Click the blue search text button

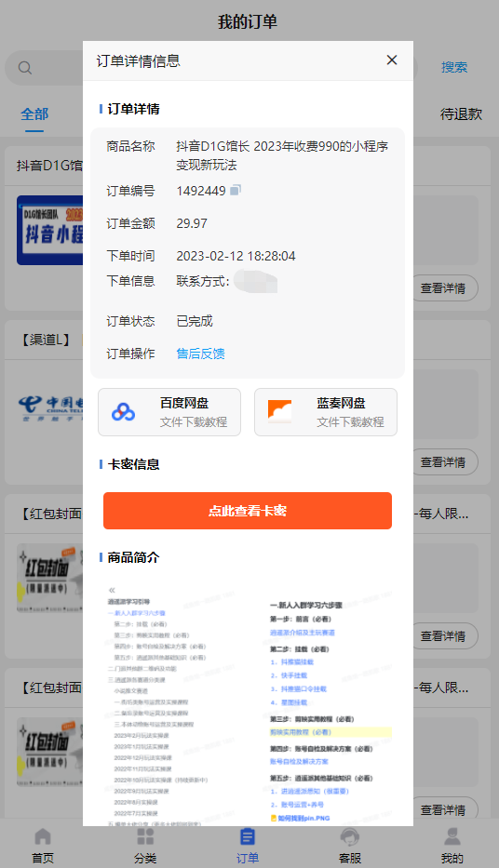click(x=454, y=67)
